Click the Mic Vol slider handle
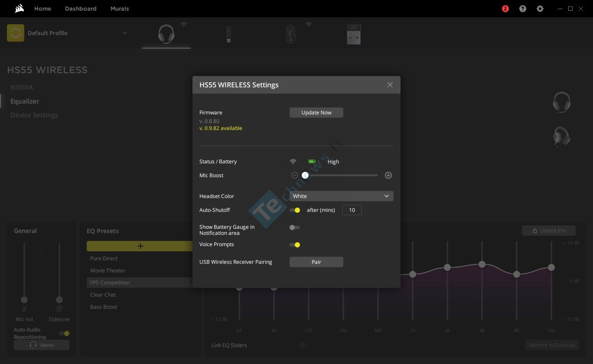This screenshot has width=593, height=364. coord(24,300)
